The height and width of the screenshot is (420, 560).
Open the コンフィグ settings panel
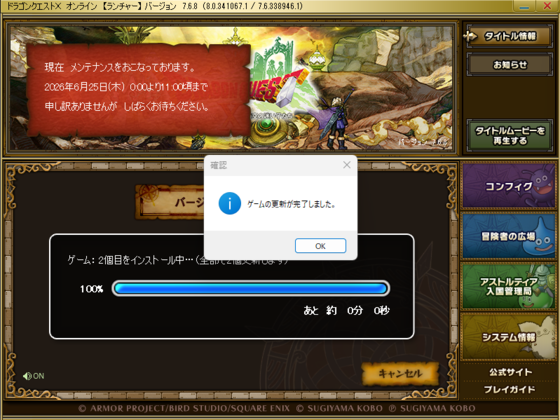point(509,186)
